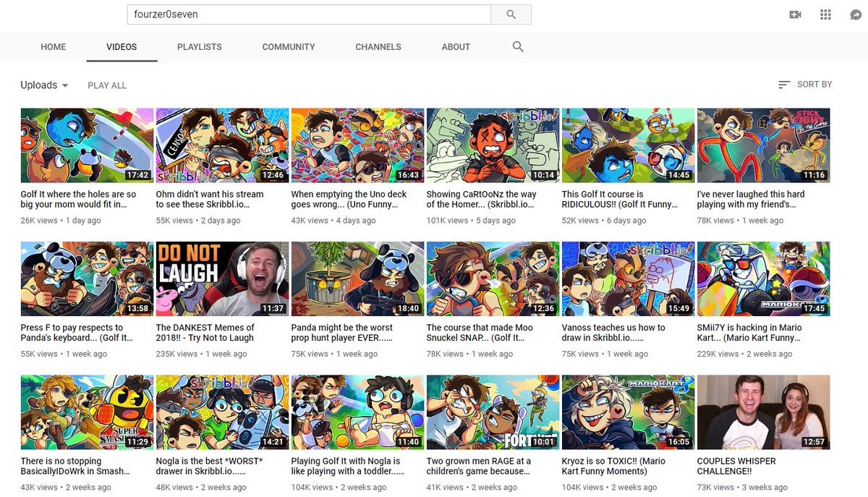Screen dimensions: 868x497
Task: Click title 'There is no stopping BasicallyIDoWrk'
Action: [76, 466]
